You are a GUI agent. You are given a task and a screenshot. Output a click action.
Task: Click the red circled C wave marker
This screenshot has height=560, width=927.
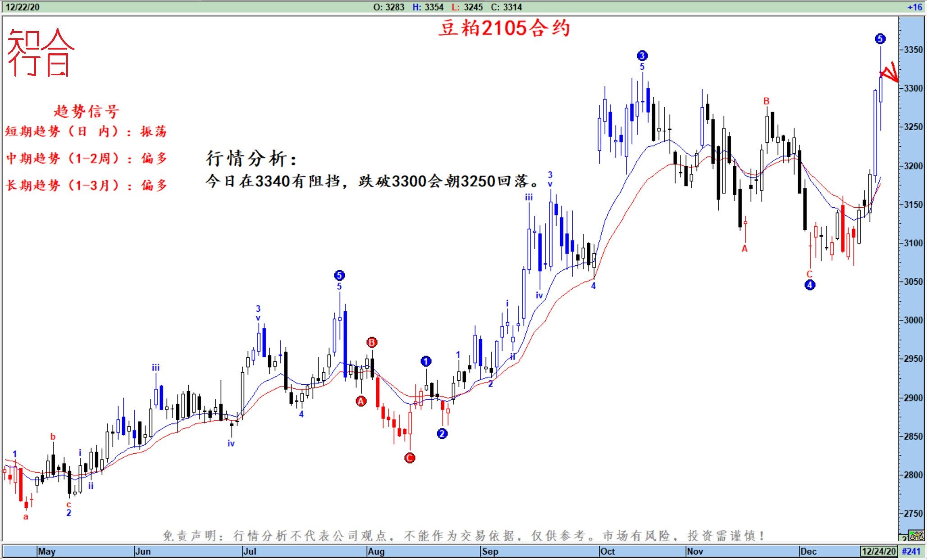[x=409, y=458]
